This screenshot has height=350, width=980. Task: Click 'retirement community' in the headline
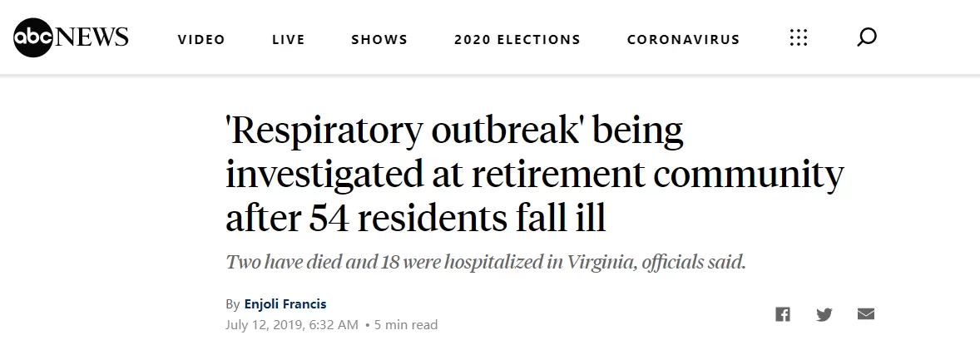pos(657,174)
